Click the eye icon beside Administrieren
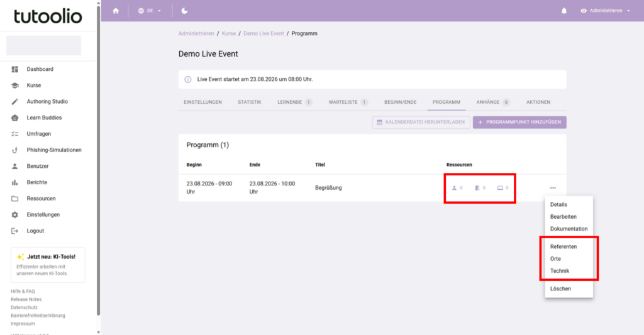Viewport: 644px width, 335px height. click(583, 11)
